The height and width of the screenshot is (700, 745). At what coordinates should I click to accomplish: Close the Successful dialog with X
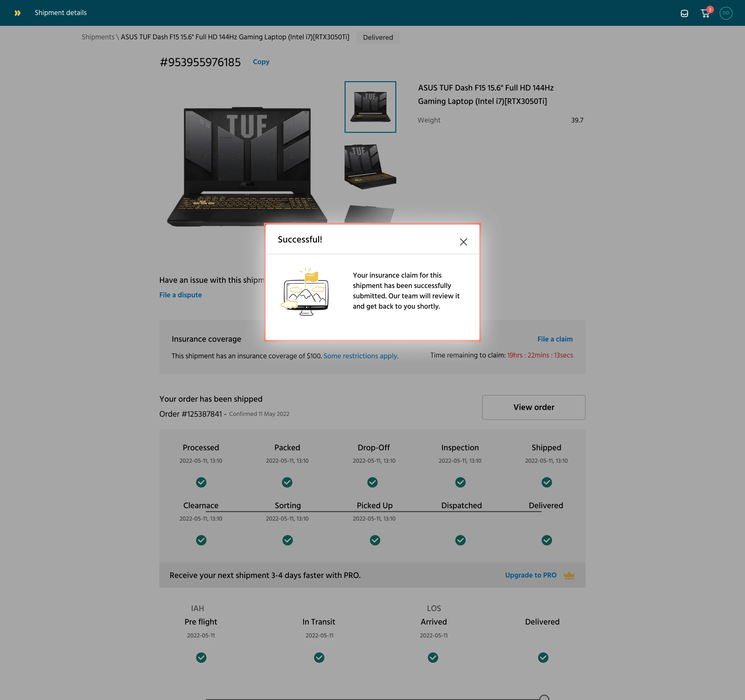click(463, 242)
